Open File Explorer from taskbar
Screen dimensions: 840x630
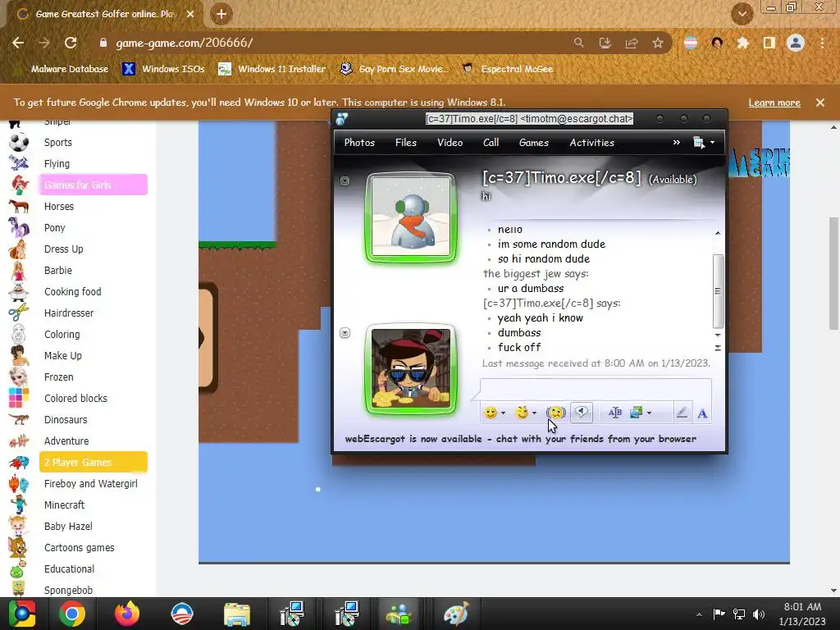237,614
